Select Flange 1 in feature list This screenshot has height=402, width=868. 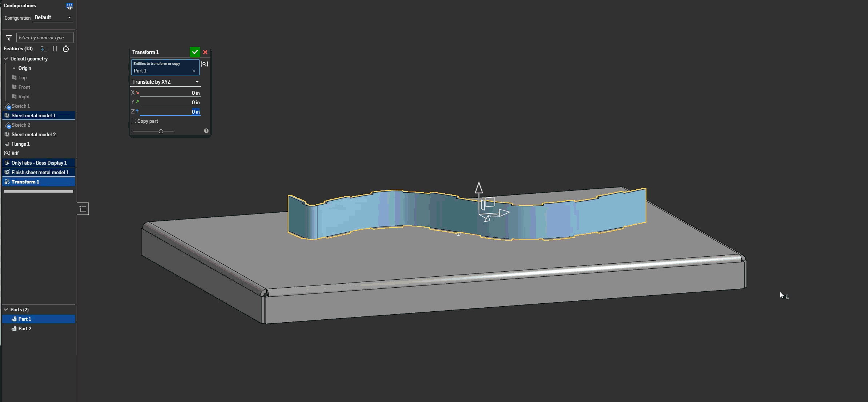click(20, 144)
